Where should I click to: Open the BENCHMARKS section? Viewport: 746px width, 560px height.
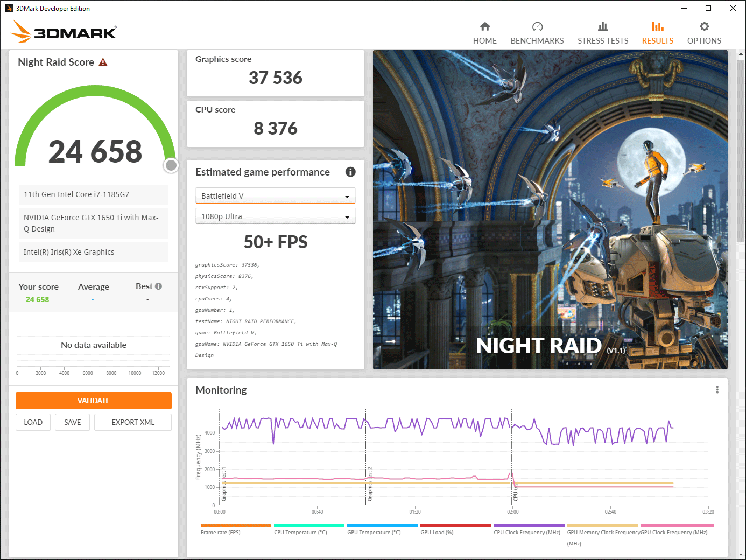[x=537, y=33]
